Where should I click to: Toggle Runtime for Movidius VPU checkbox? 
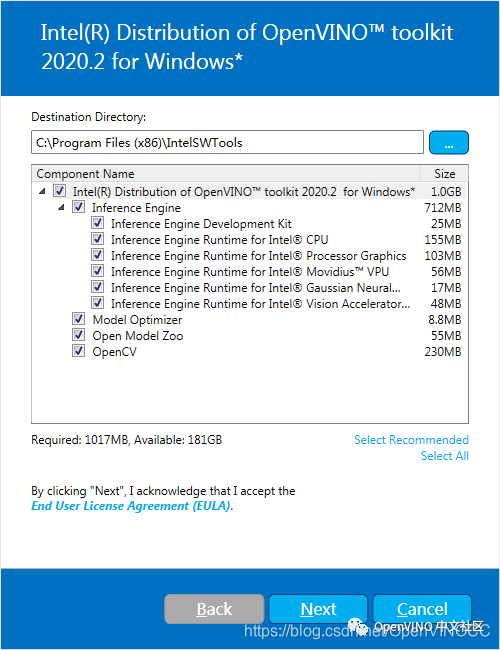point(98,271)
